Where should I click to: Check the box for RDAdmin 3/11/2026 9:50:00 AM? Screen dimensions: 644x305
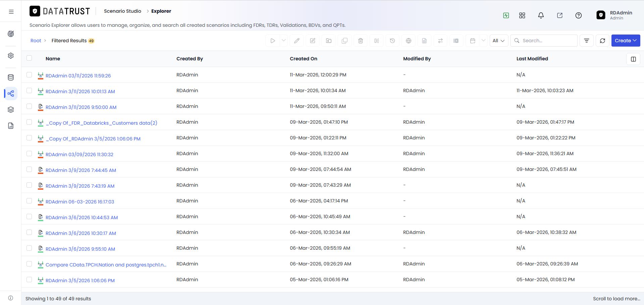click(29, 106)
